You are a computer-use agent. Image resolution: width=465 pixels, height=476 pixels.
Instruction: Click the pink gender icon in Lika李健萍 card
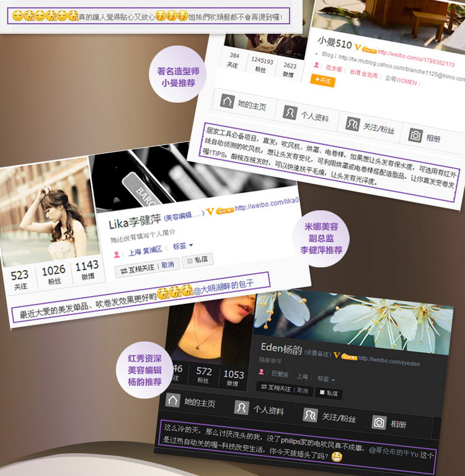pyautogui.click(x=117, y=254)
